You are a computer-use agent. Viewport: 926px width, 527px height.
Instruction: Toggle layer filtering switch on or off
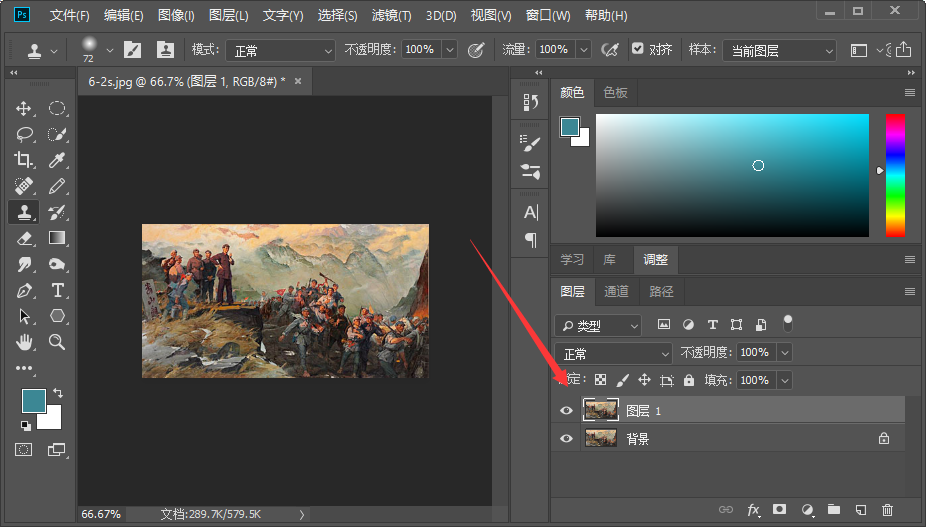point(788,324)
